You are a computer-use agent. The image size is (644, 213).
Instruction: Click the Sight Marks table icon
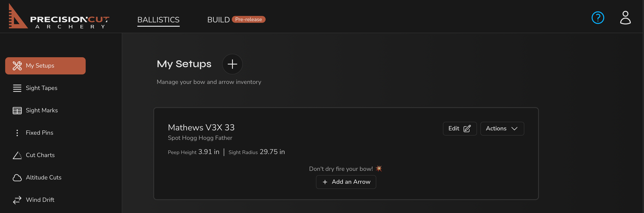coord(17,111)
